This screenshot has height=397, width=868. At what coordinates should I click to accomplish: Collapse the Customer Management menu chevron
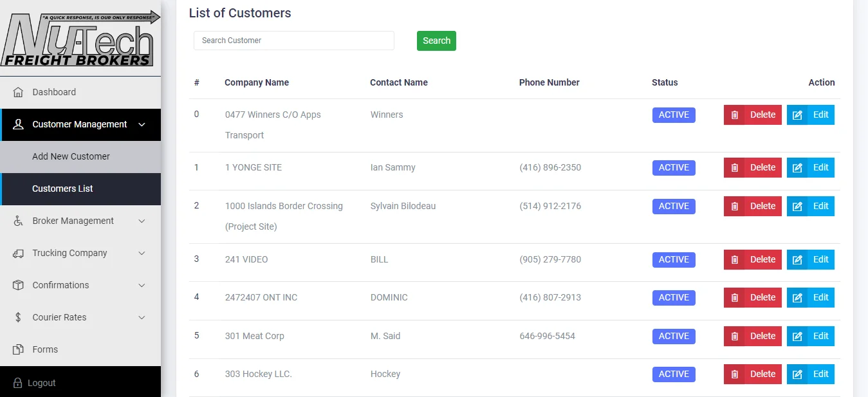142,124
